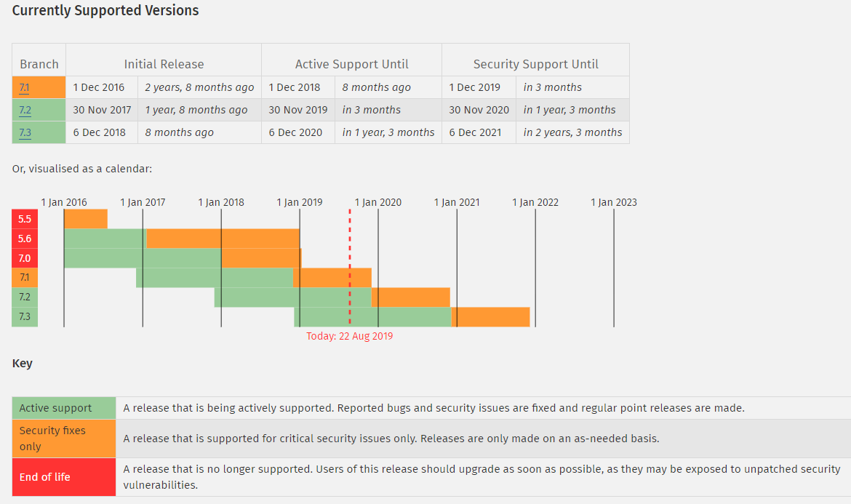Click the "Active Support Until" column header

pyautogui.click(x=351, y=64)
